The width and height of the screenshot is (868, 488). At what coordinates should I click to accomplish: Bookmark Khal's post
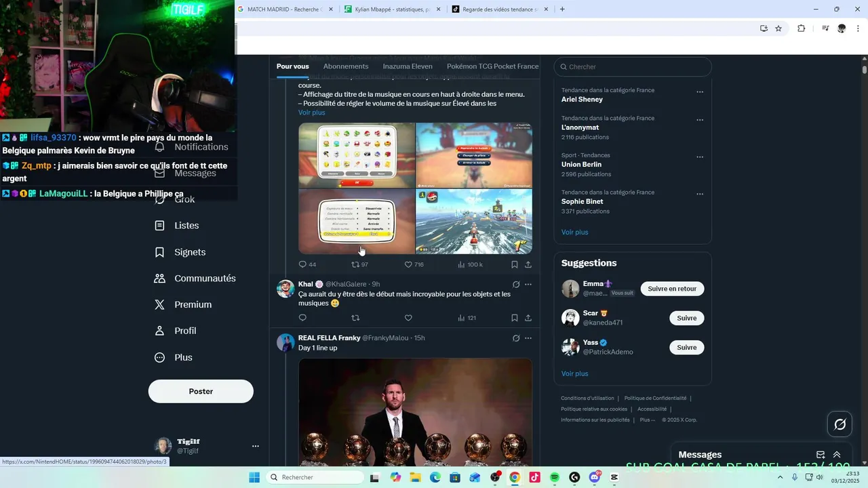coord(514,318)
